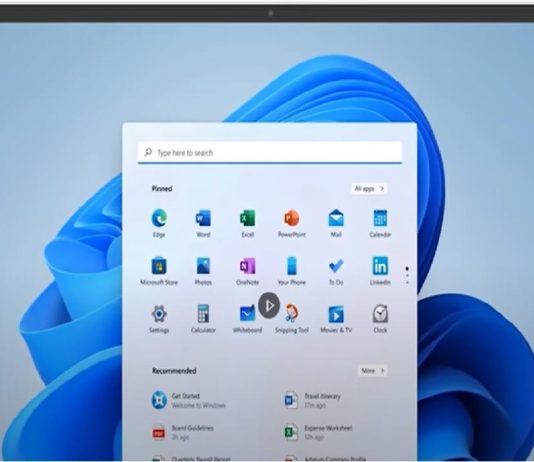Show More recommended items
This screenshot has height=462, width=534.
tap(373, 370)
